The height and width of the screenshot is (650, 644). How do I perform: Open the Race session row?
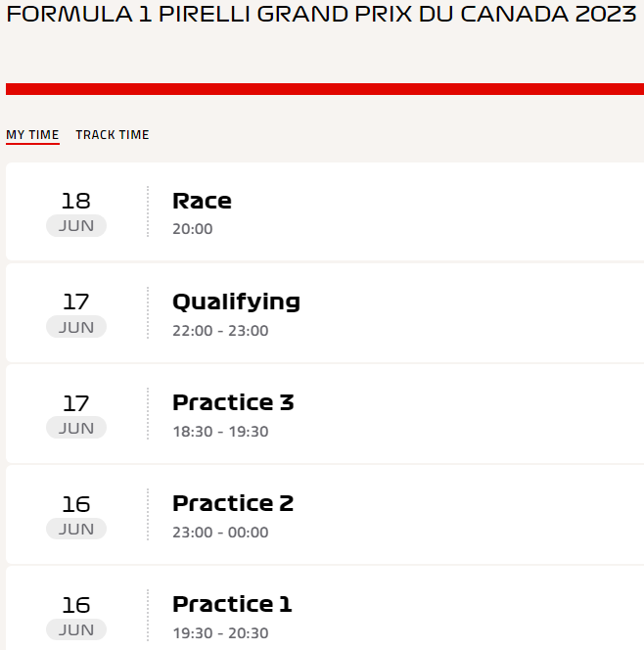click(x=325, y=211)
